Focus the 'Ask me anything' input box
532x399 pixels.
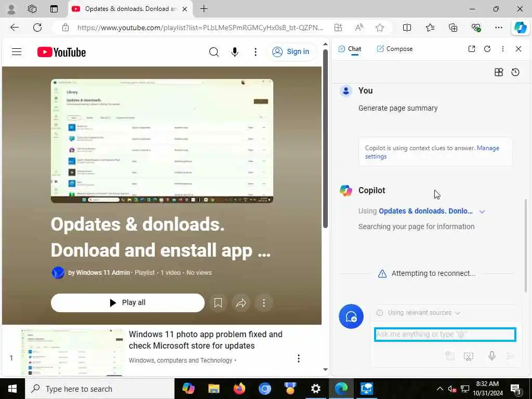(x=445, y=335)
